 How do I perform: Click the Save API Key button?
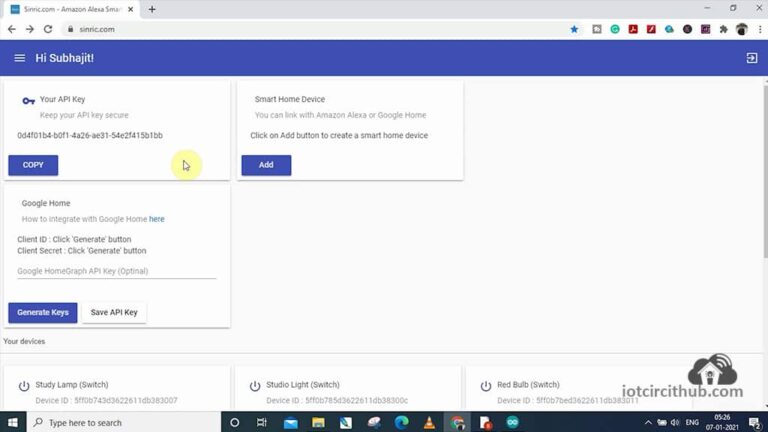pyautogui.click(x=114, y=313)
